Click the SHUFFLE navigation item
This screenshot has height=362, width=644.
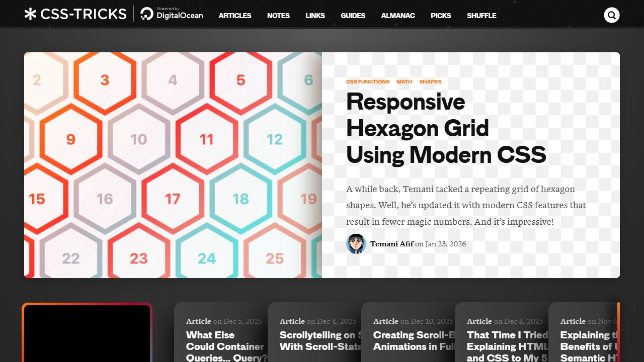[481, 16]
